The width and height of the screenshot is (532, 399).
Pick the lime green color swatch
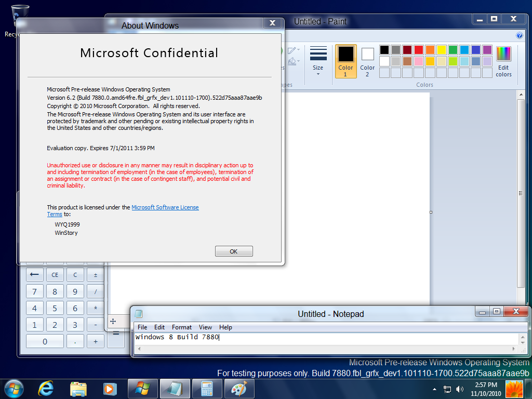click(x=453, y=61)
